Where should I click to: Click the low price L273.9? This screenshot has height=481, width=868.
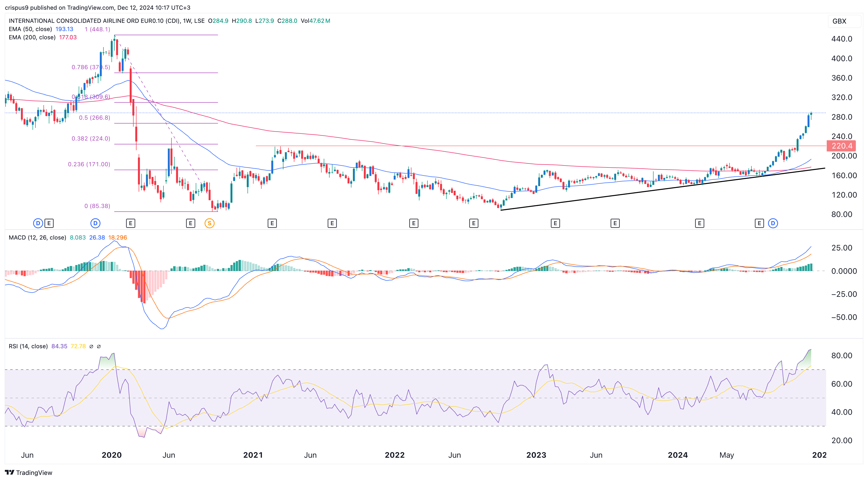[264, 21]
